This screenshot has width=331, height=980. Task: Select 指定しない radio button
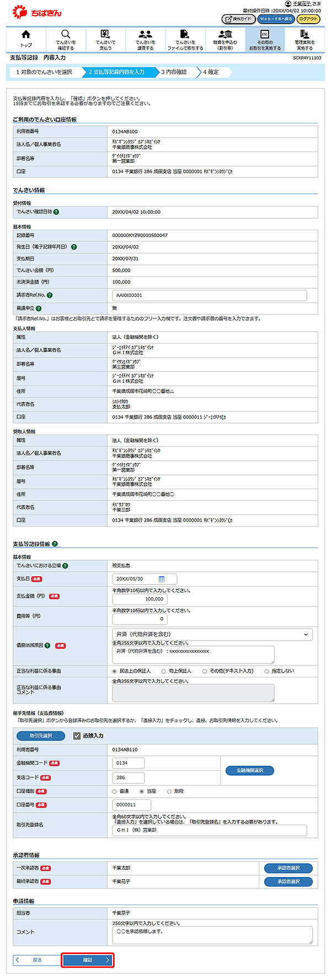267,671
